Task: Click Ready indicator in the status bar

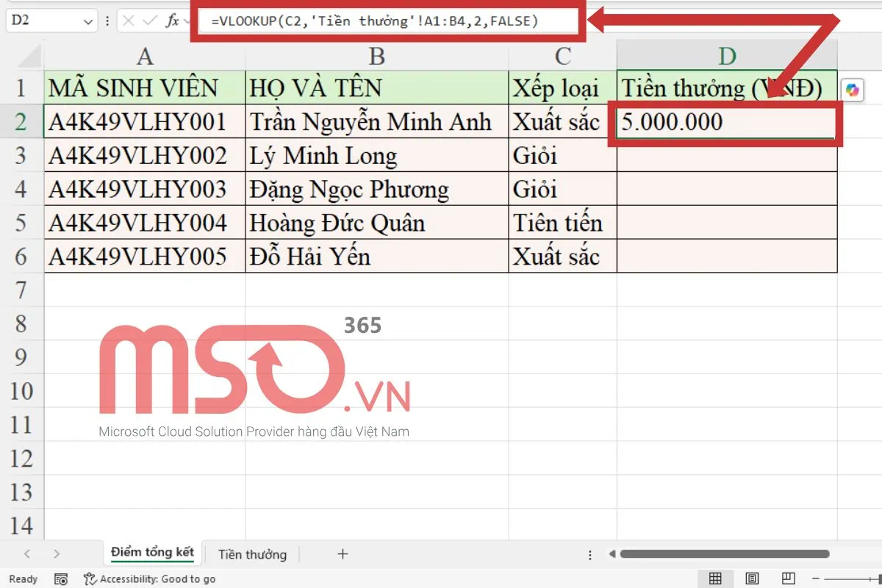Action: point(22,578)
